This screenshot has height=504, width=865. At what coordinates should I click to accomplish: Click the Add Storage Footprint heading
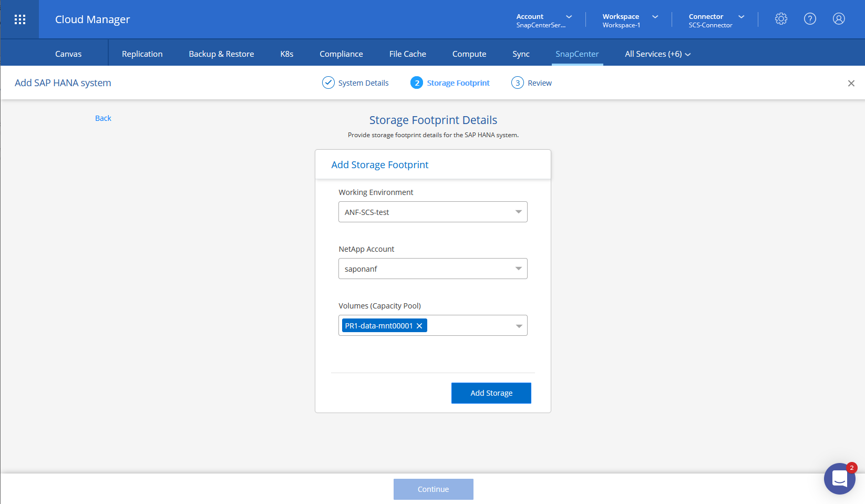380,165
